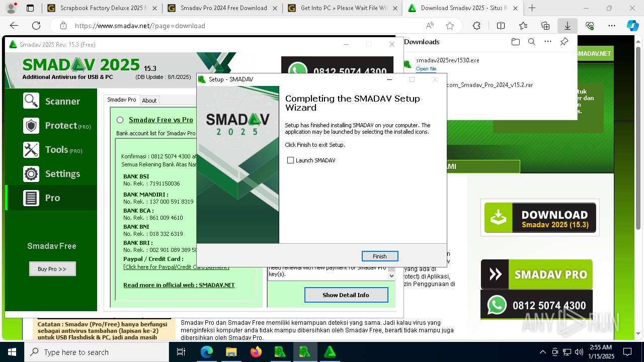Open the Scanner section in Smadav
Screen dimensions: 644x362
pyautogui.click(x=51, y=101)
